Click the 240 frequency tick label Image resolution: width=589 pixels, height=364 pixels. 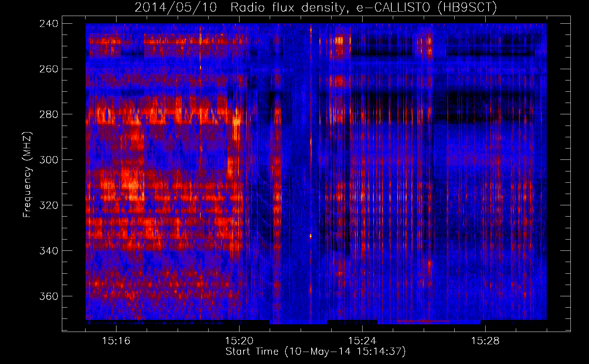(49, 23)
